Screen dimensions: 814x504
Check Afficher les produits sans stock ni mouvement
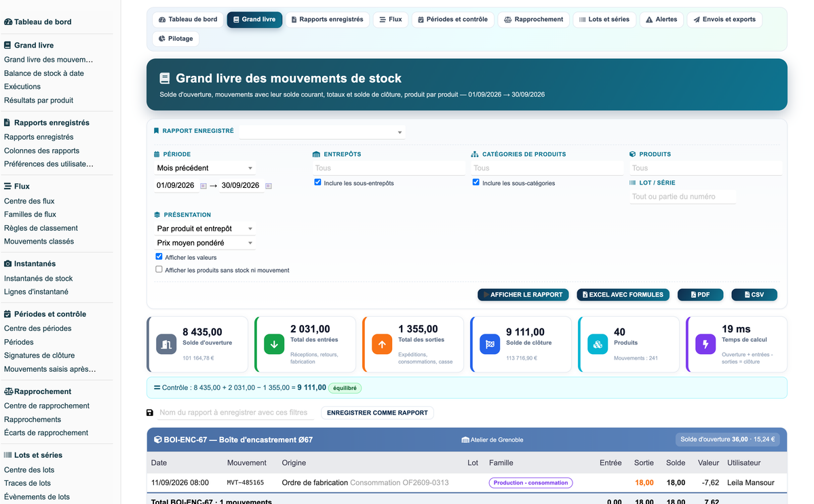click(x=159, y=269)
